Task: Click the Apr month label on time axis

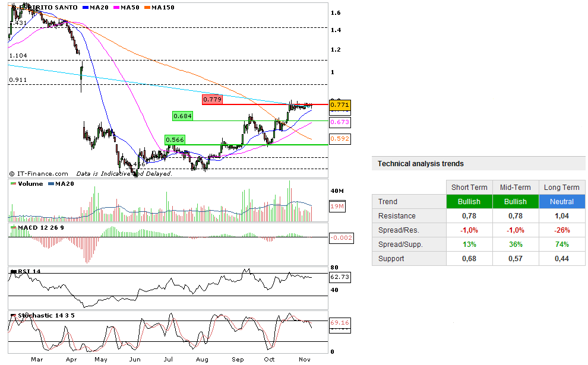Action: [71, 360]
